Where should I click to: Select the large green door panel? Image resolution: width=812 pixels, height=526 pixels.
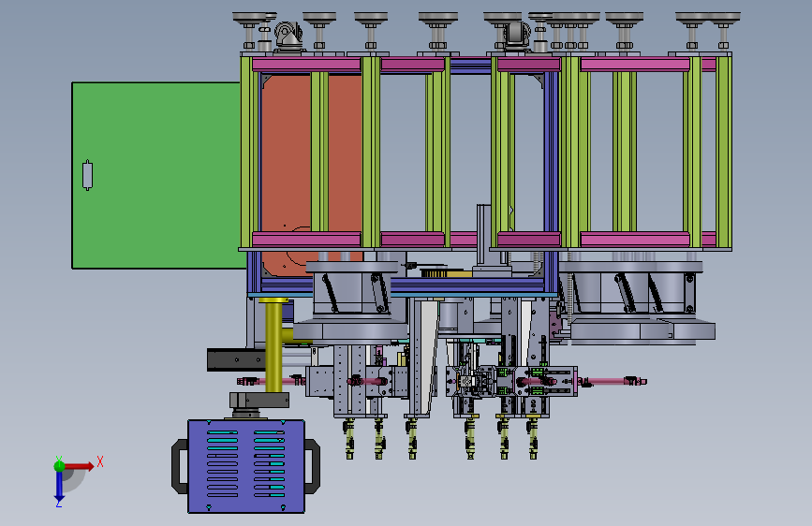155,176
